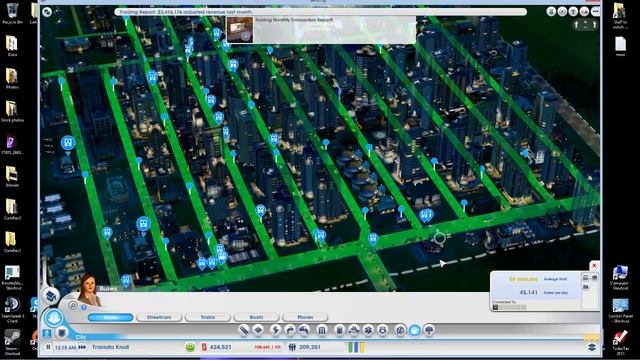Click the top-right icon in transit panel

594,278
